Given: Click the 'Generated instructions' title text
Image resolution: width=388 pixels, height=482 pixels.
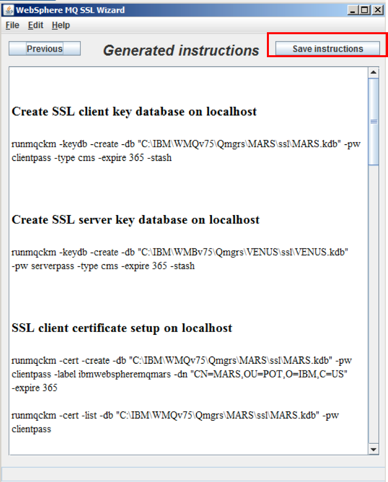Looking at the screenshot, I should (x=181, y=51).
